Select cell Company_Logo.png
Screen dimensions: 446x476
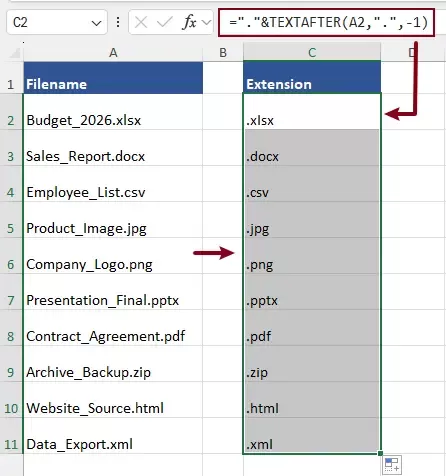tap(113, 256)
